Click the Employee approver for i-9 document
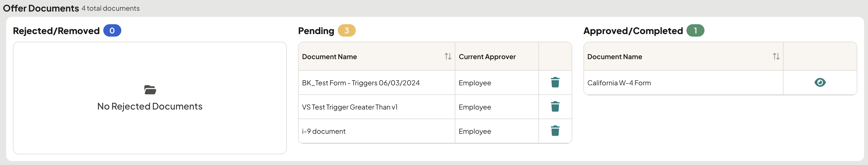 pos(475,131)
